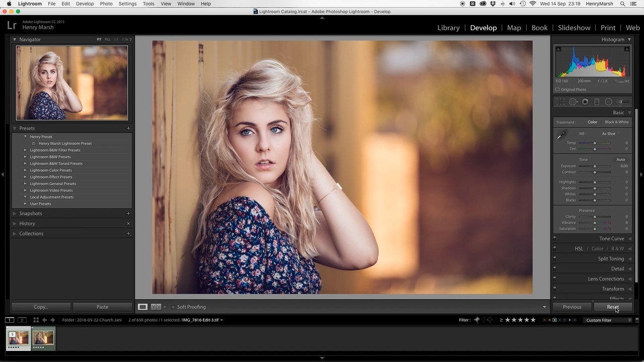Screen dimensions: 644x362
Task: Expand the Snapshots panel
Action: click(15, 214)
